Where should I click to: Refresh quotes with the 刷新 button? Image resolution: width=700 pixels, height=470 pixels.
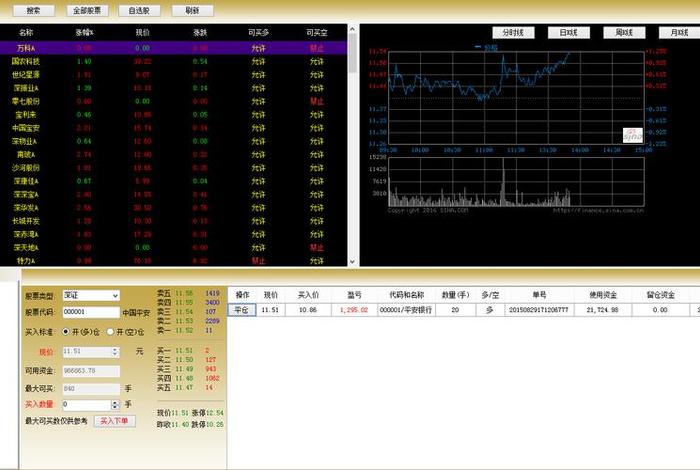[192, 10]
